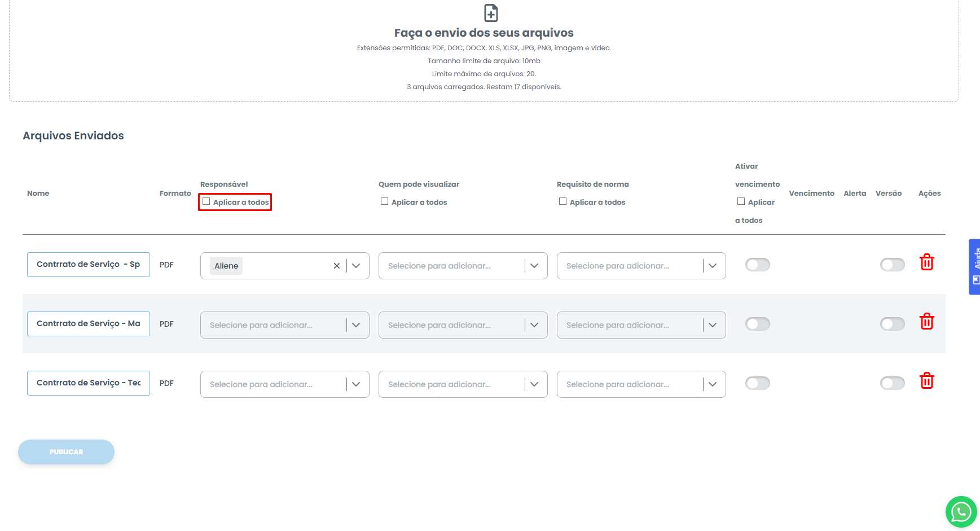Screen dimensions: 980x531
Task: Toggle Versão switch for the second file
Action: [x=892, y=324]
